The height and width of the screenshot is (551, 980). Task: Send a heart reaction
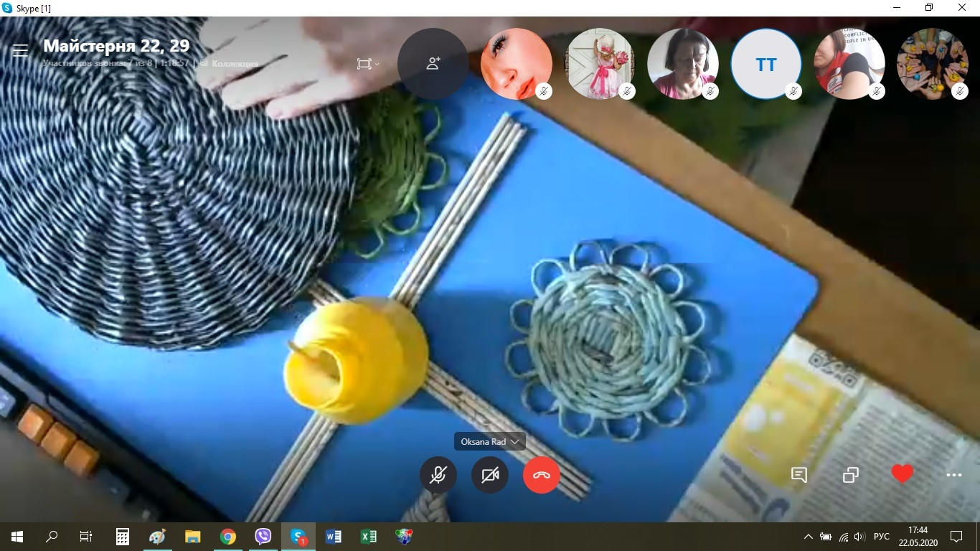point(902,474)
